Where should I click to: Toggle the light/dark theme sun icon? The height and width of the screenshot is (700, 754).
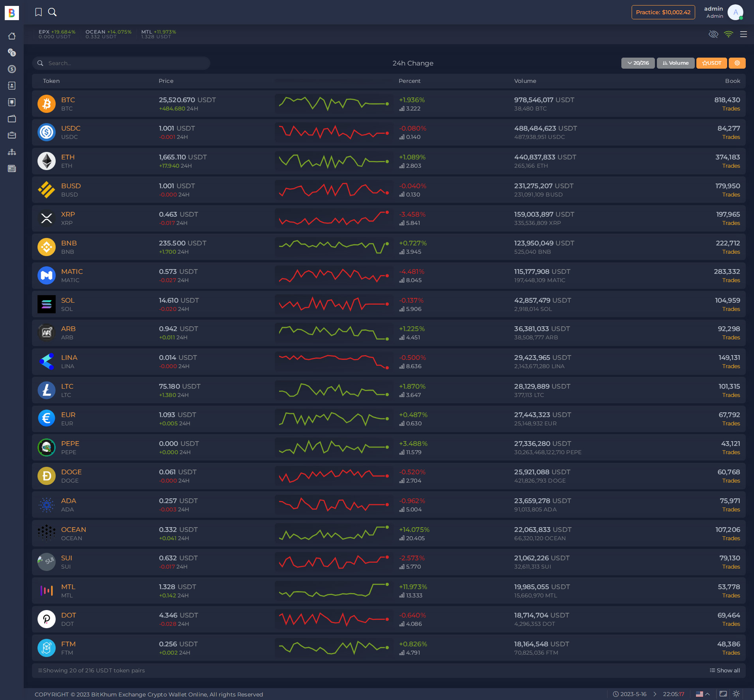tap(736, 694)
